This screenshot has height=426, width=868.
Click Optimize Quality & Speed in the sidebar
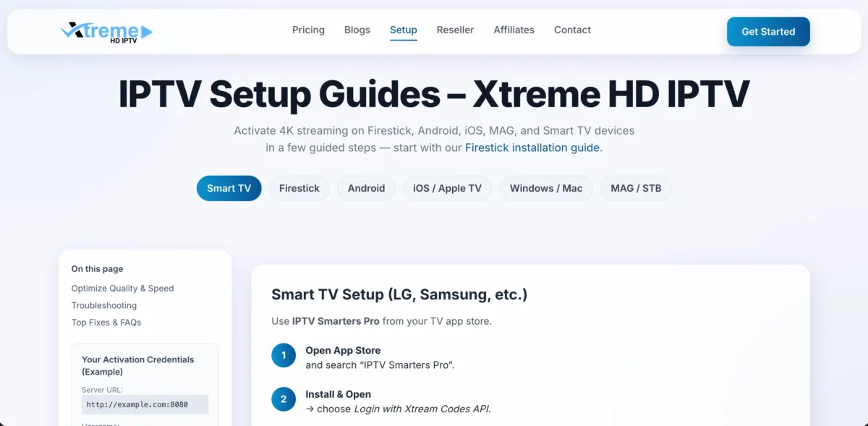point(122,288)
